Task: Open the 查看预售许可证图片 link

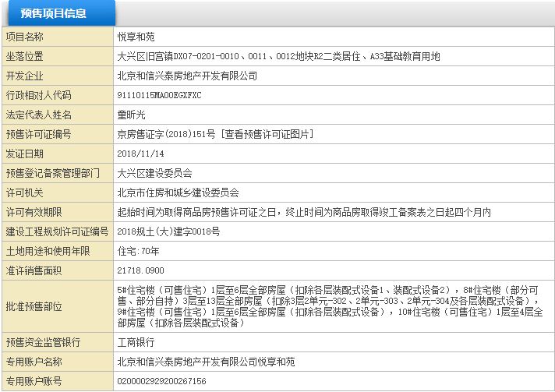Action: click(267, 134)
